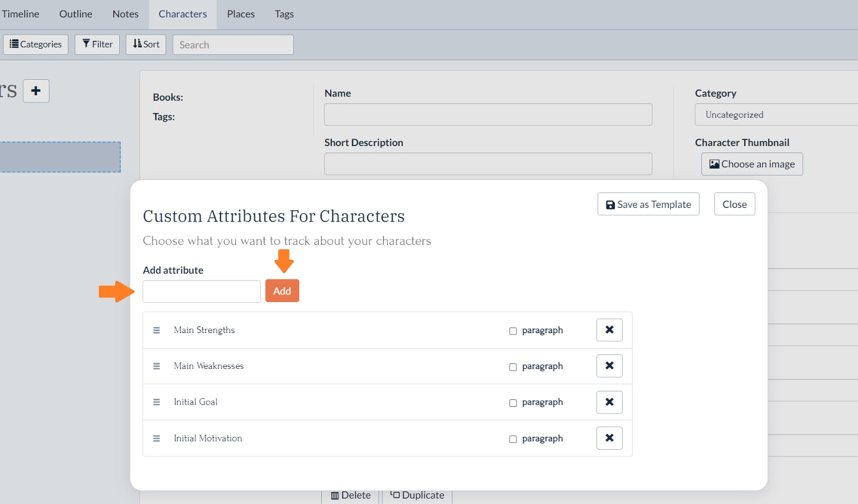Click Save as Template with the disk icon
Screen dimensions: 858x504
(648, 204)
